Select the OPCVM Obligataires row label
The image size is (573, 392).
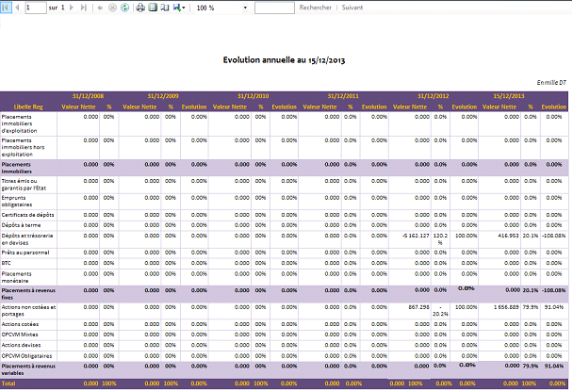pos(26,356)
